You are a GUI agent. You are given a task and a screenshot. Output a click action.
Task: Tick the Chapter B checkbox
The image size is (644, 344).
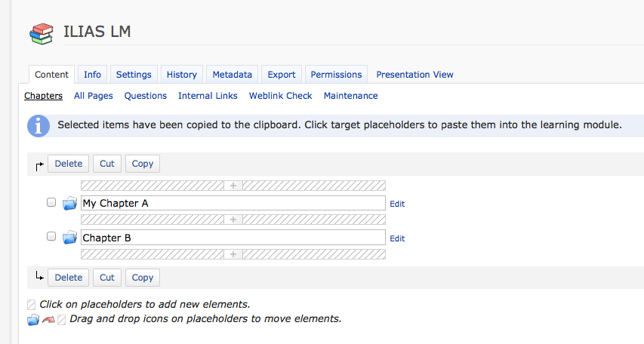tap(51, 237)
